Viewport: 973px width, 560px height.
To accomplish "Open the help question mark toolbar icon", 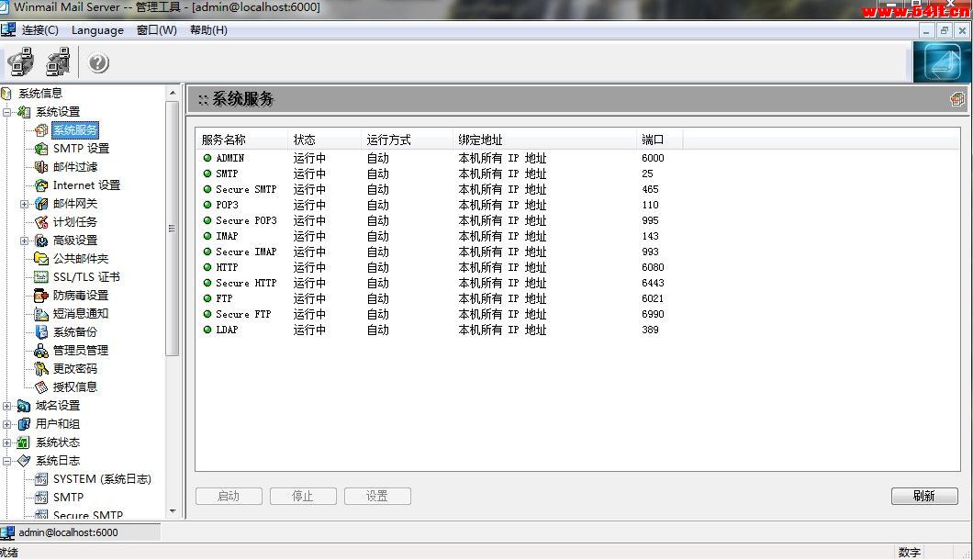I will [98, 62].
